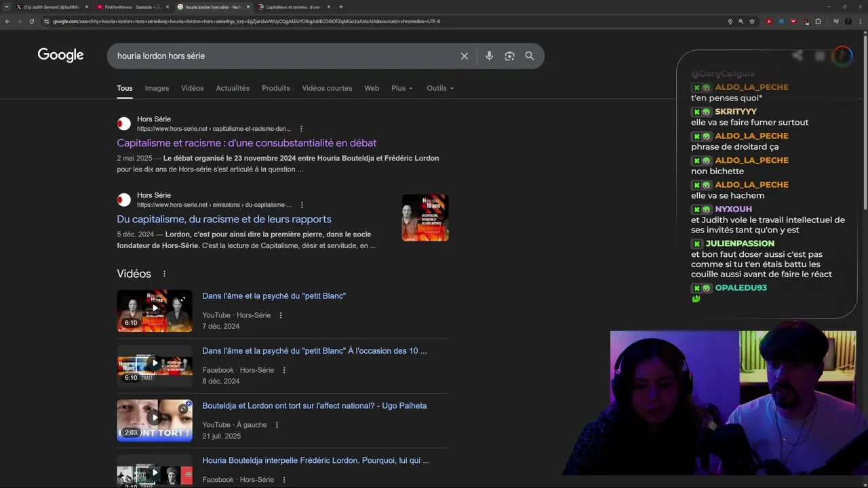
Task: Close the houria lordon hors série tab
Action: coord(248,7)
